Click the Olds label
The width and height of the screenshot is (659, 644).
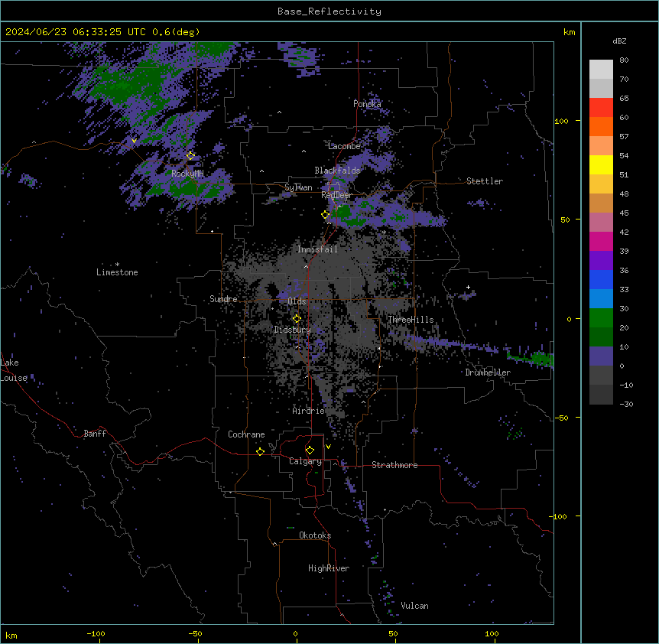click(x=297, y=301)
